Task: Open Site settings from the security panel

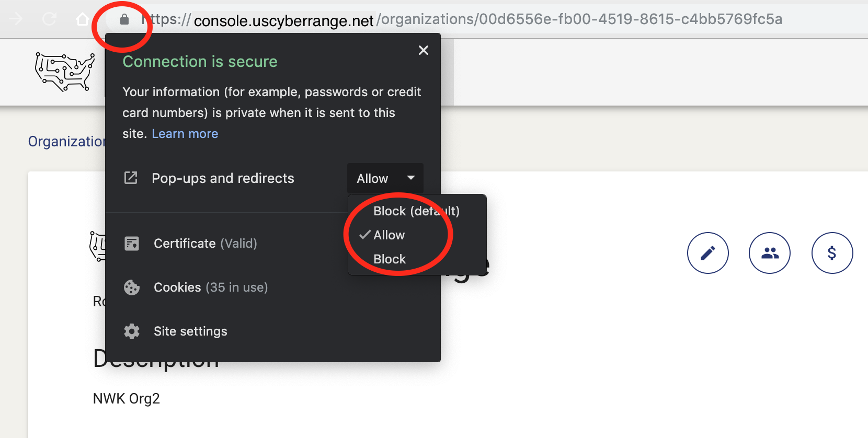Action: pyautogui.click(x=190, y=331)
